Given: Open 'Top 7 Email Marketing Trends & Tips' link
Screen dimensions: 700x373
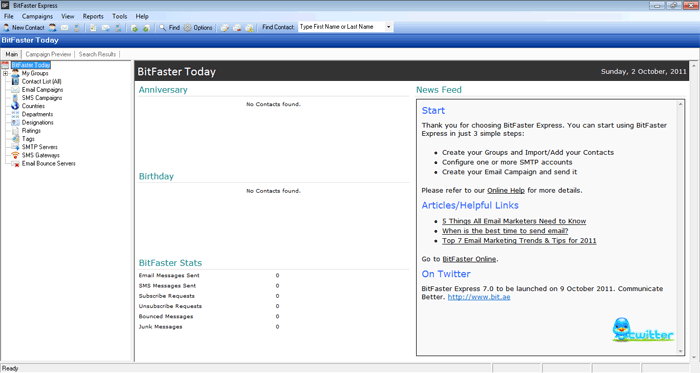Looking at the screenshot, I should [519, 240].
